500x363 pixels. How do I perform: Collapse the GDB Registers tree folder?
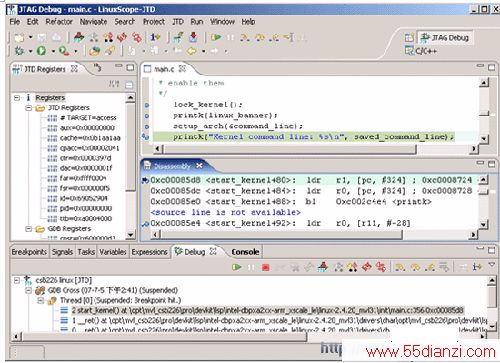(29, 229)
